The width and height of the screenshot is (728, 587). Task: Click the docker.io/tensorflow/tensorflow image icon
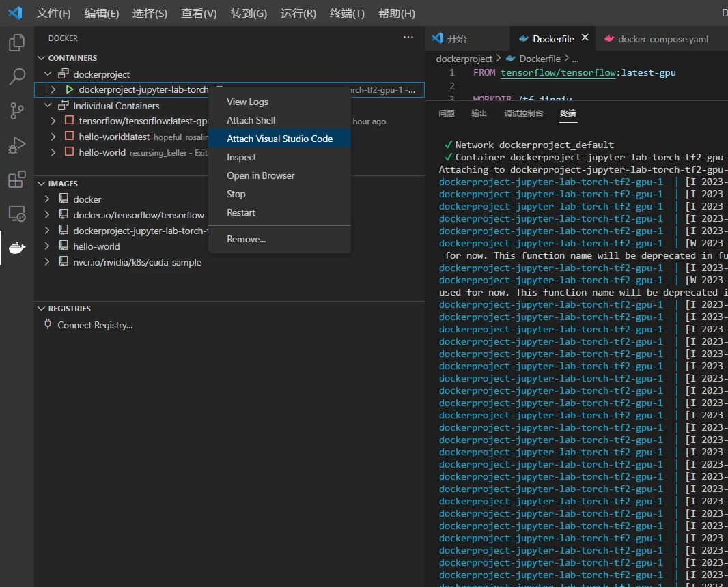(x=63, y=214)
